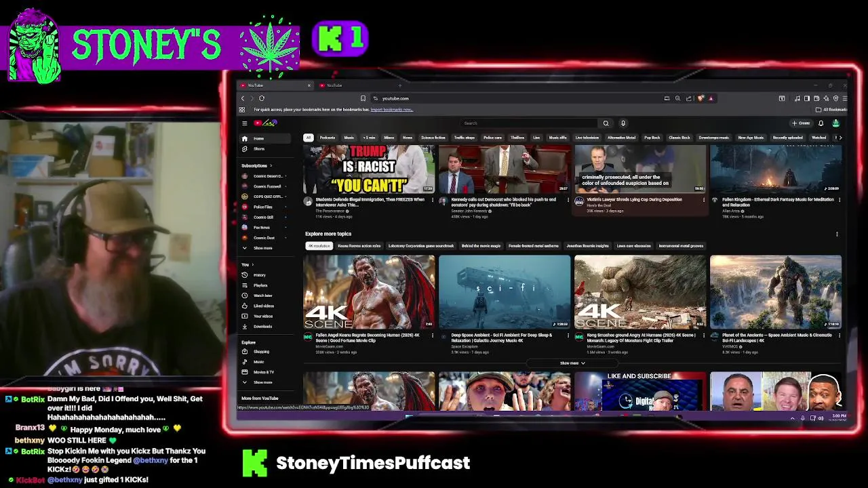This screenshot has width=868, height=488.
Task: Open options menu for Victim's Lawyer Shreds video
Action: tap(704, 200)
